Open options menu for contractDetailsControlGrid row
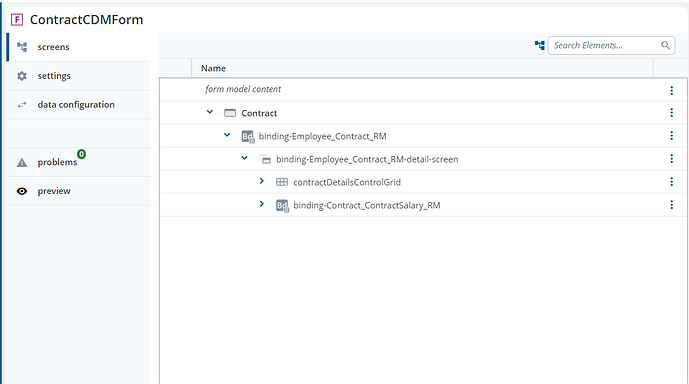The width and height of the screenshot is (689, 384). (671, 181)
